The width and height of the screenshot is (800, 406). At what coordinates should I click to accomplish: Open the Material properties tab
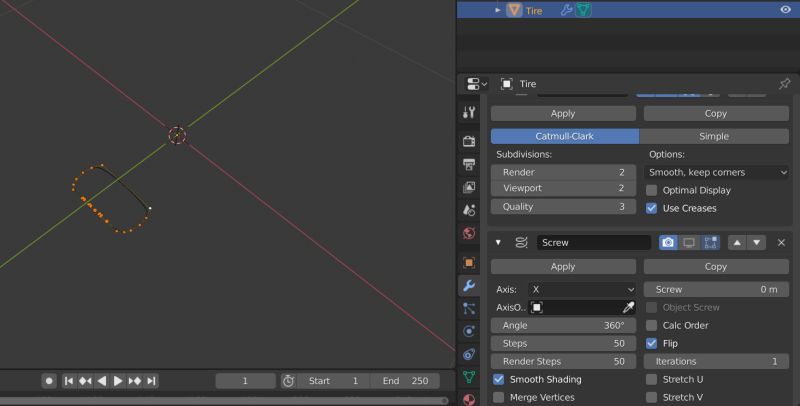pos(469,399)
